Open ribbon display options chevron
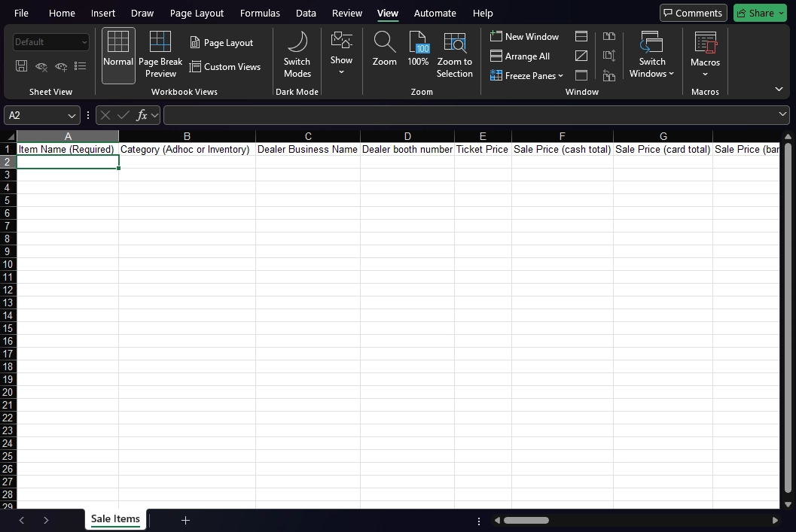This screenshot has height=532, width=796. (x=779, y=90)
